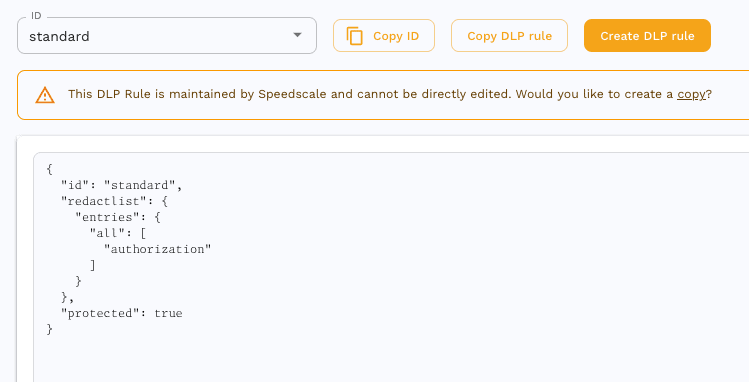Click the 'true' value in the JSON
The image size is (749, 382).
click(x=168, y=313)
